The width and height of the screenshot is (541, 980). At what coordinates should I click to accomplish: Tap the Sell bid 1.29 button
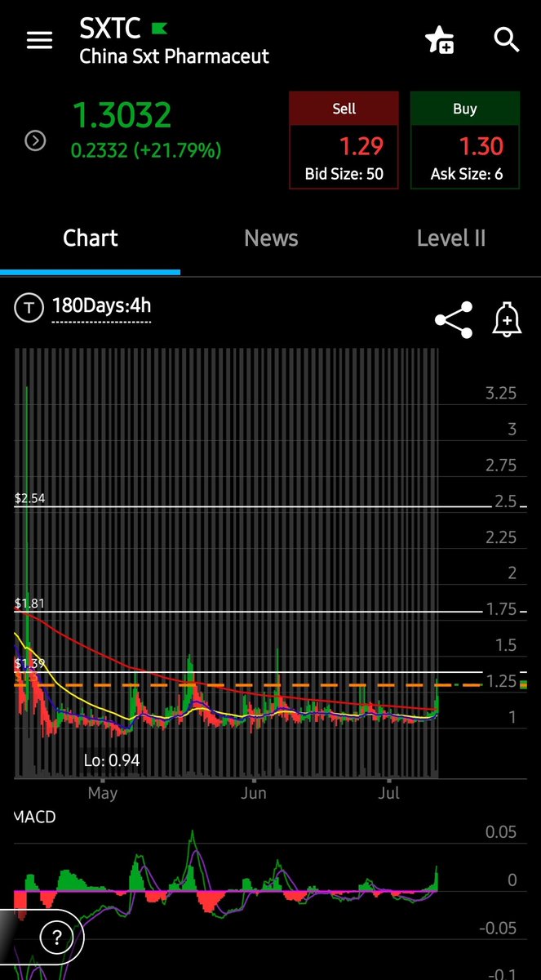tap(344, 140)
